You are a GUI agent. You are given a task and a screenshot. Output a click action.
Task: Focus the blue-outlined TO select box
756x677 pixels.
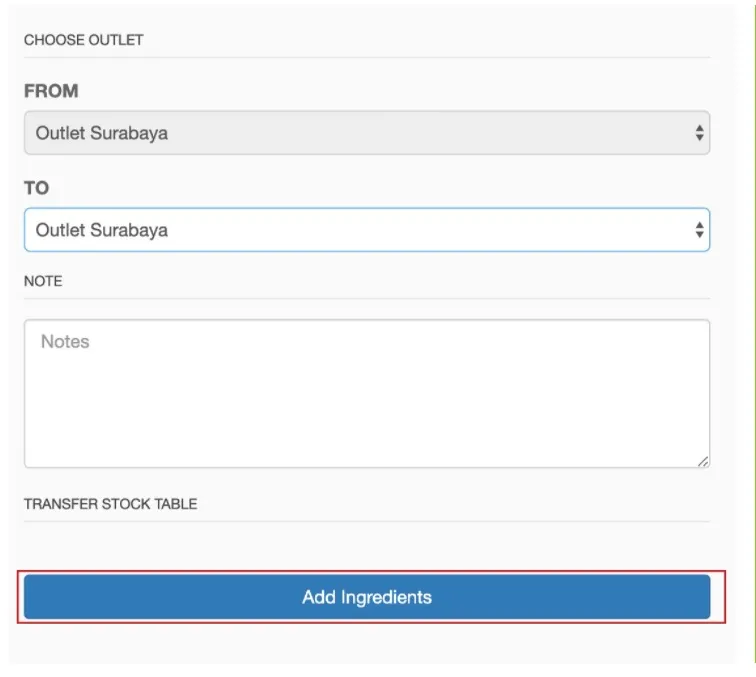367,230
